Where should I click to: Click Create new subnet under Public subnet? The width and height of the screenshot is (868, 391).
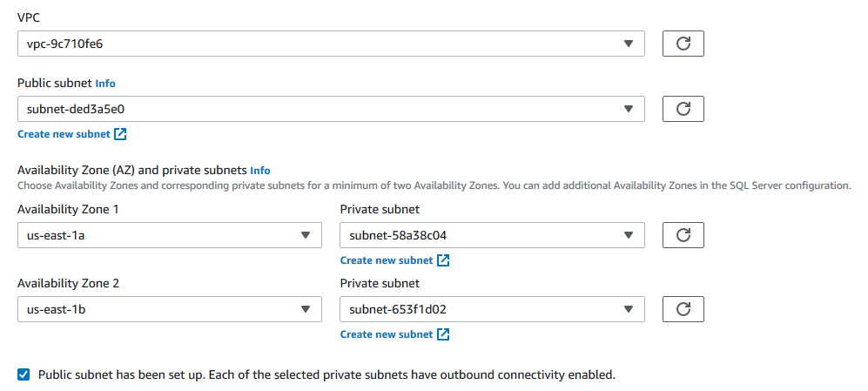(64, 134)
